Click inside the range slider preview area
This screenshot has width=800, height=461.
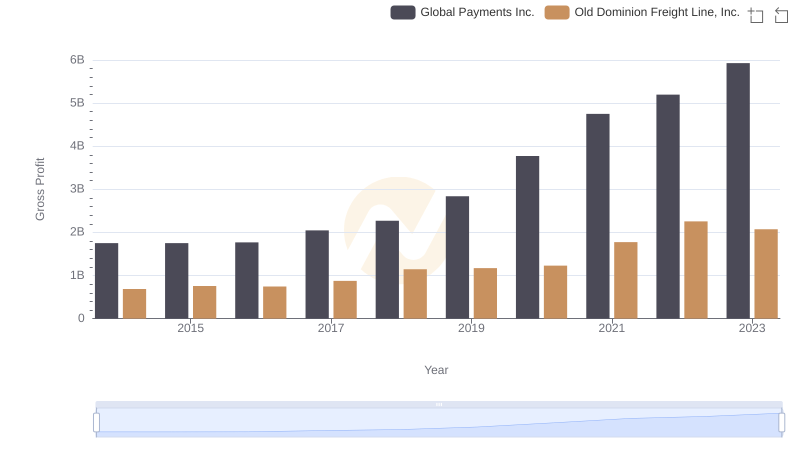[439, 423]
